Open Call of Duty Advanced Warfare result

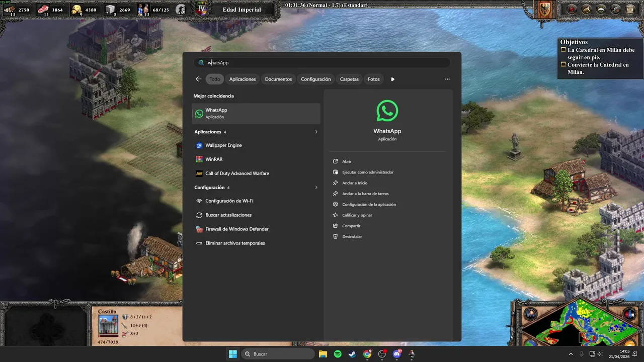point(256,173)
